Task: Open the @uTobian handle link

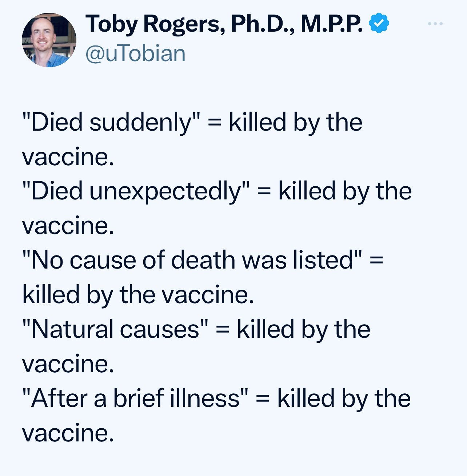Action: tap(135, 53)
